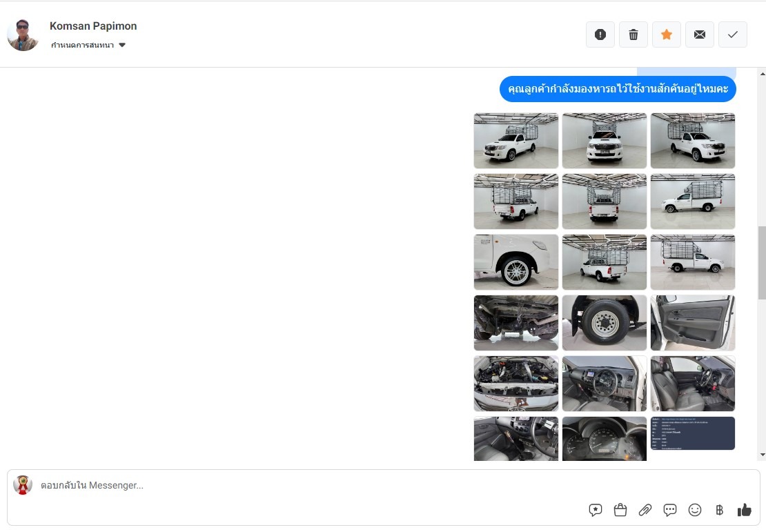Attach a file with paperclip icon
The height and width of the screenshot is (532, 766).
point(645,510)
